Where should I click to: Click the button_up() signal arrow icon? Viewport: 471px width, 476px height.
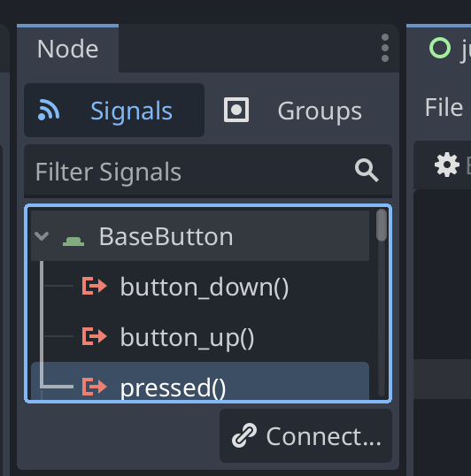pyautogui.click(x=95, y=336)
